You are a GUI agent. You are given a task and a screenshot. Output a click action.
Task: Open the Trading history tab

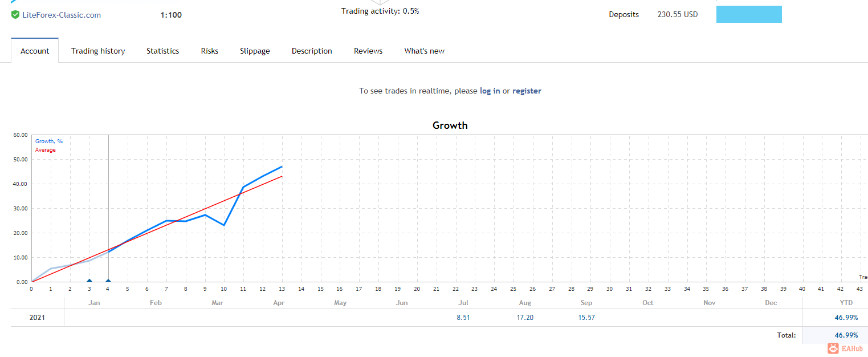point(98,51)
